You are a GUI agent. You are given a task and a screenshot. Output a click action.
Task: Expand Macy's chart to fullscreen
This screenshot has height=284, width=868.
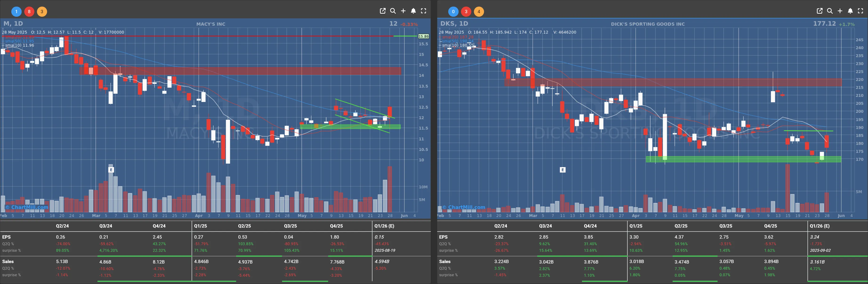[424, 11]
